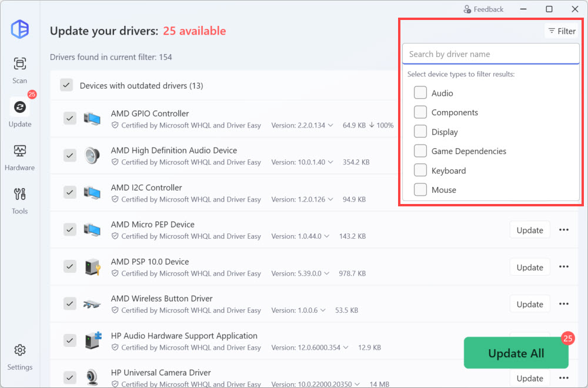This screenshot has height=388, width=588.
Task: Click the Search by driver name field
Action: (490, 54)
